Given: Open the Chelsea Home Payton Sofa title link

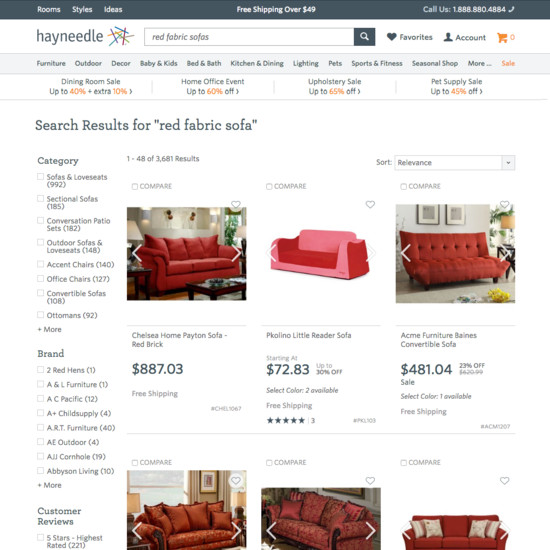Looking at the screenshot, I should pyautogui.click(x=179, y=340).
